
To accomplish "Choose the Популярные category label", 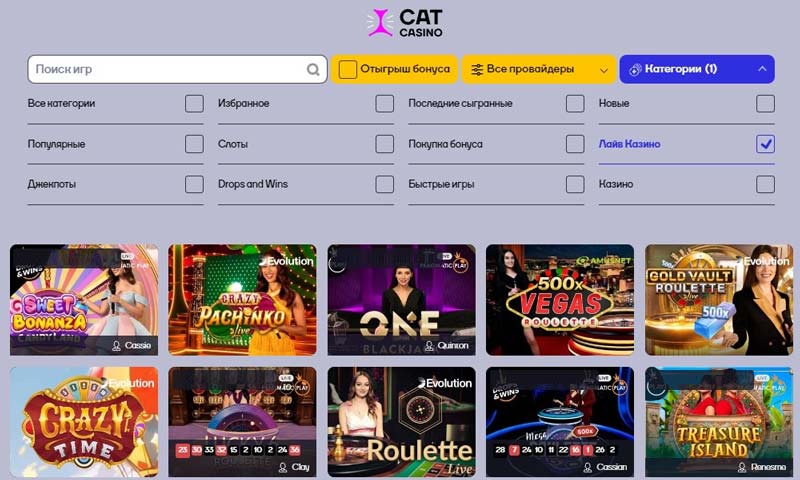I will 57,144.
